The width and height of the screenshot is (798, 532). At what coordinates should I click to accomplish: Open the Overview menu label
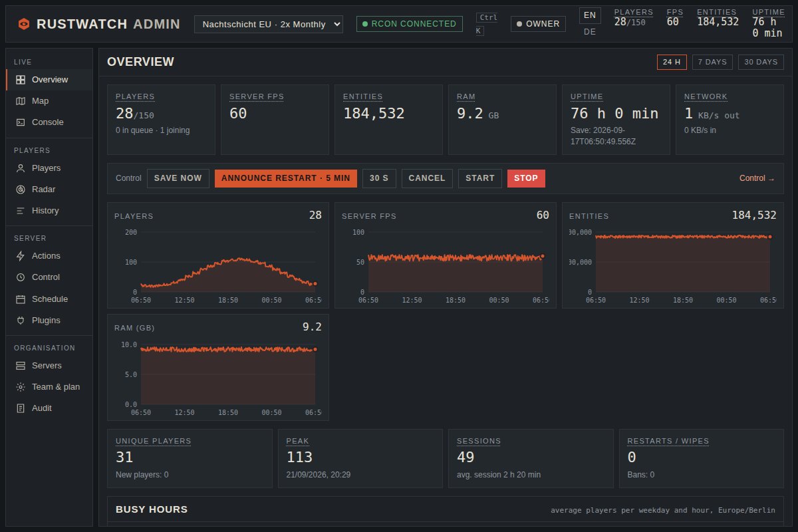pos(50,80)
